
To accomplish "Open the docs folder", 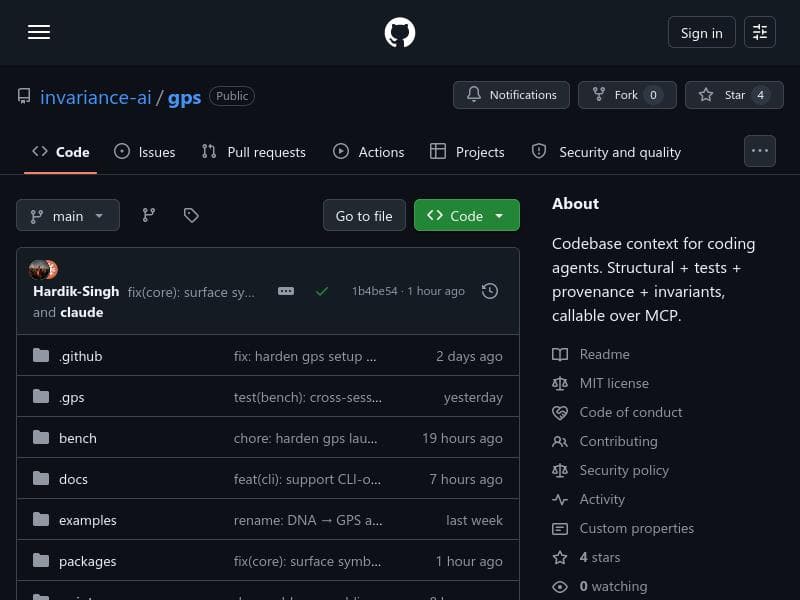I will (73, 479).
